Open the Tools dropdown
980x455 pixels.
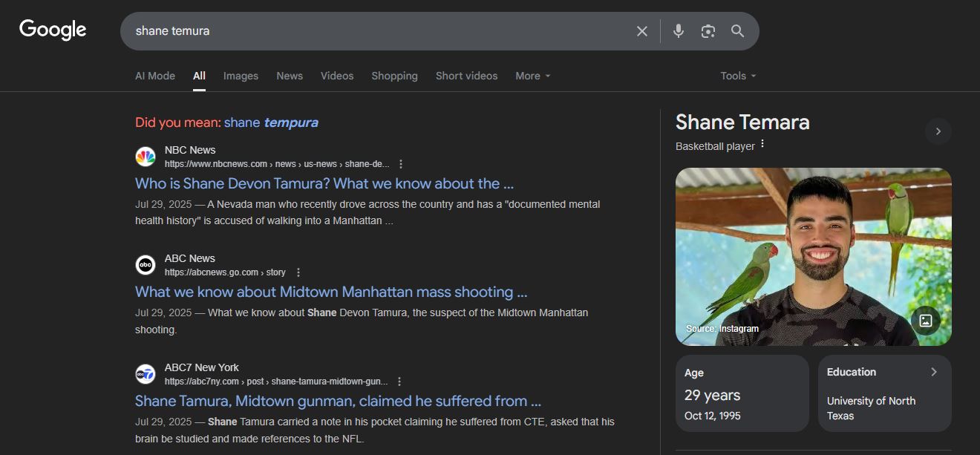pos(738,76)
